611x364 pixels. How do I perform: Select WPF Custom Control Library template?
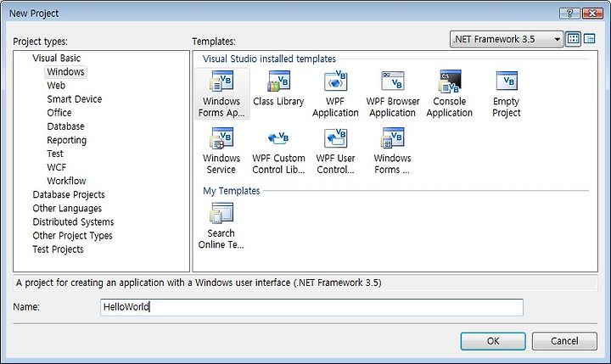[x=278, y=151]
